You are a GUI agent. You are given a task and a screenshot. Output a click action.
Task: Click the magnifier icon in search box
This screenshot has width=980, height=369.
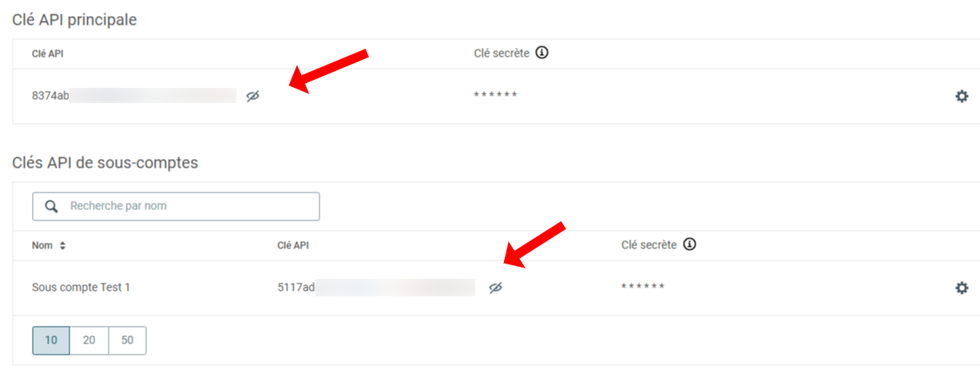point(51,206)
